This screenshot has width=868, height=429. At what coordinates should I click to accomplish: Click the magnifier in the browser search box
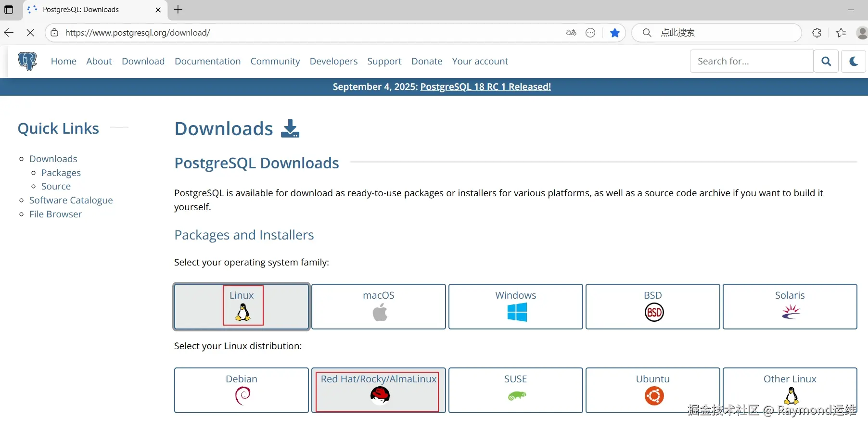pos(647,33)
